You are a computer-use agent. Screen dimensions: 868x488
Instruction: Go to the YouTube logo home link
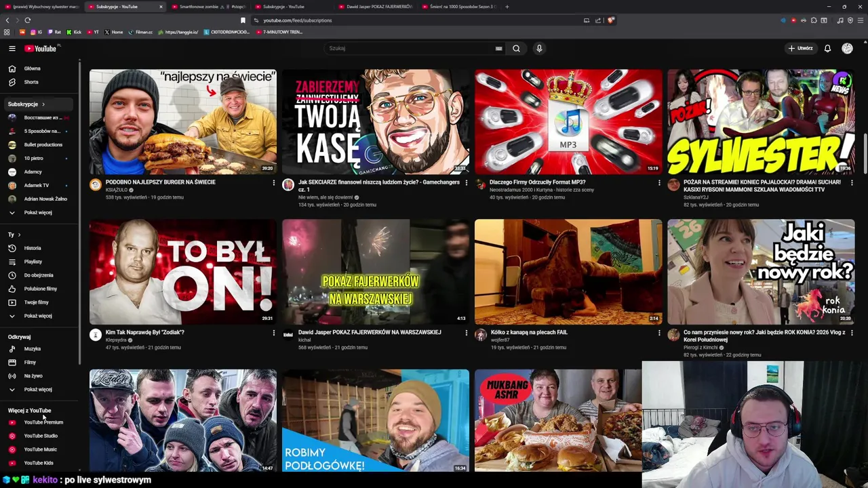pos(42,48)
